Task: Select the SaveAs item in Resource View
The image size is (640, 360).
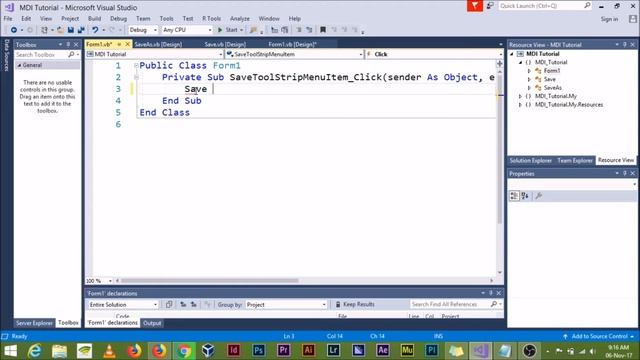Action: click(x=553, y=88)
